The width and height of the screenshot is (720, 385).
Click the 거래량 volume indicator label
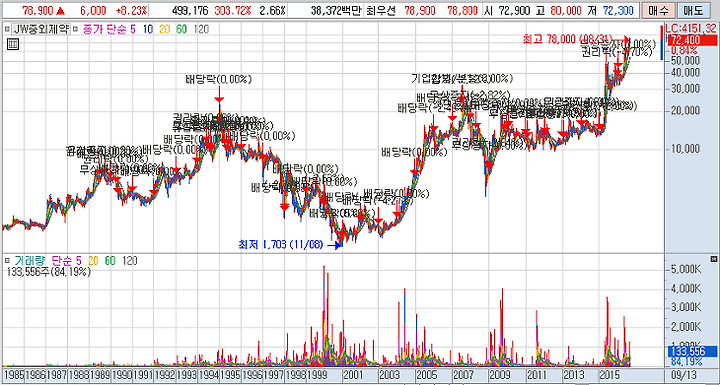(x=29, y=261)
